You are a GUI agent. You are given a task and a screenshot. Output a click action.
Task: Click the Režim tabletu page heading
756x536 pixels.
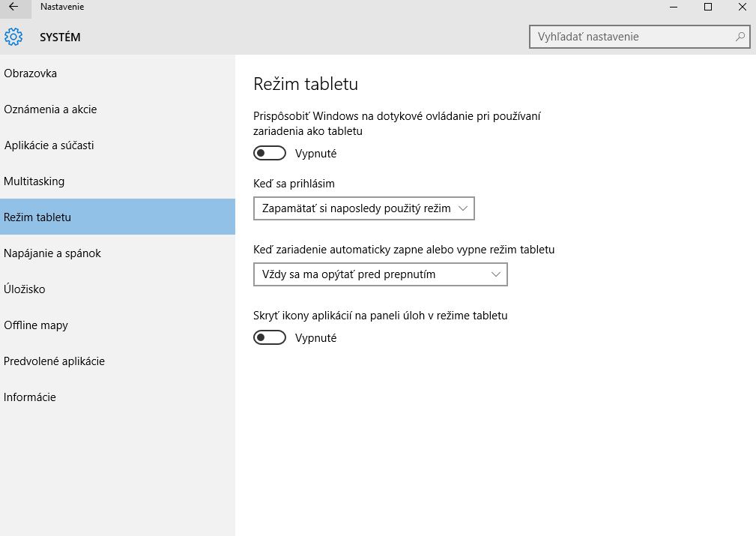(306, 84)
